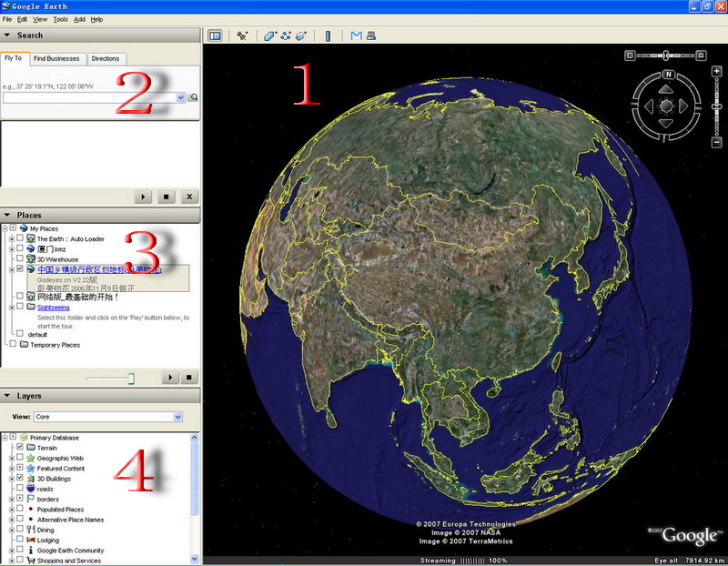Toggle the sidebar panel icon in toolbar
The image size is (728, 566).
(216, 36)
